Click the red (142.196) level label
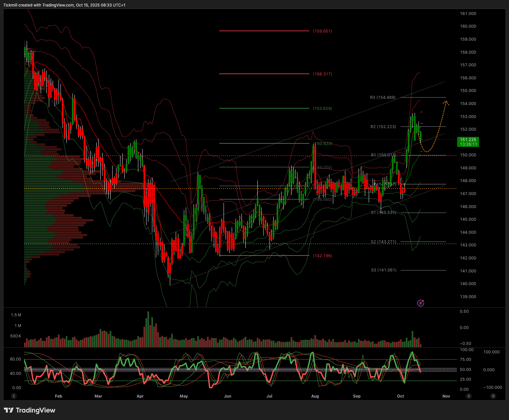Viewport: 509px width, 420px height. click(x=323, y=256)
